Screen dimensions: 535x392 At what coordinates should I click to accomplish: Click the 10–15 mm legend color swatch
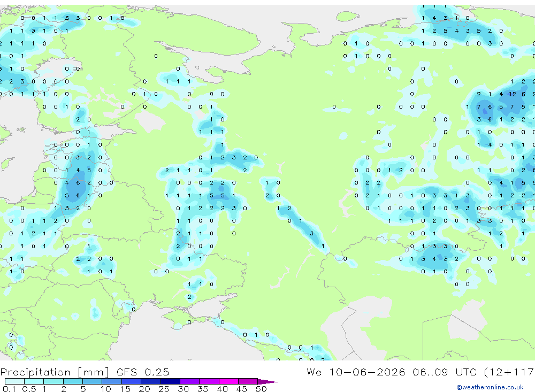pos(112,381)
